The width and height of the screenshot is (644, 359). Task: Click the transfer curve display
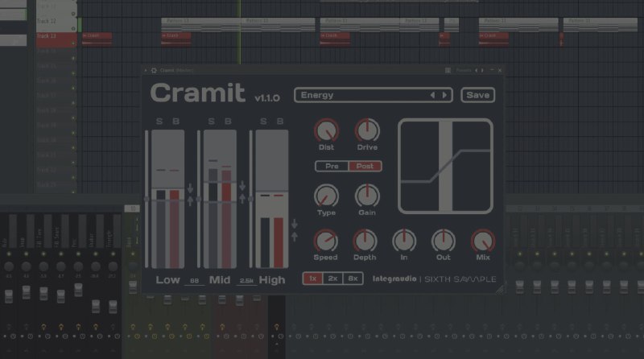(x=445, y=167)
